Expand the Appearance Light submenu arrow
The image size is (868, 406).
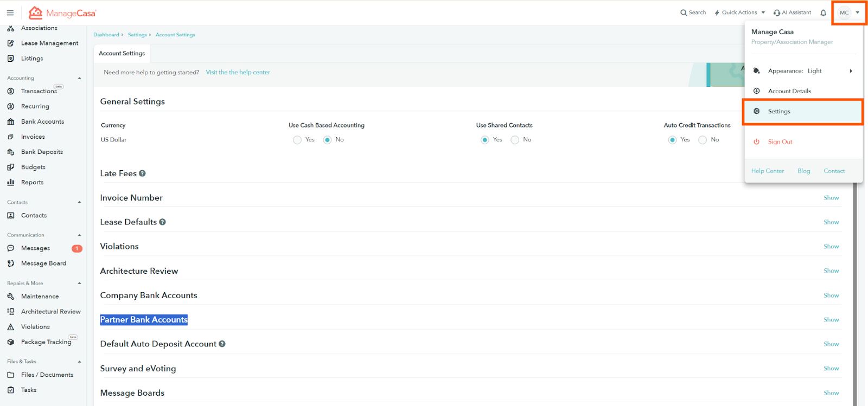click(851, 71)
